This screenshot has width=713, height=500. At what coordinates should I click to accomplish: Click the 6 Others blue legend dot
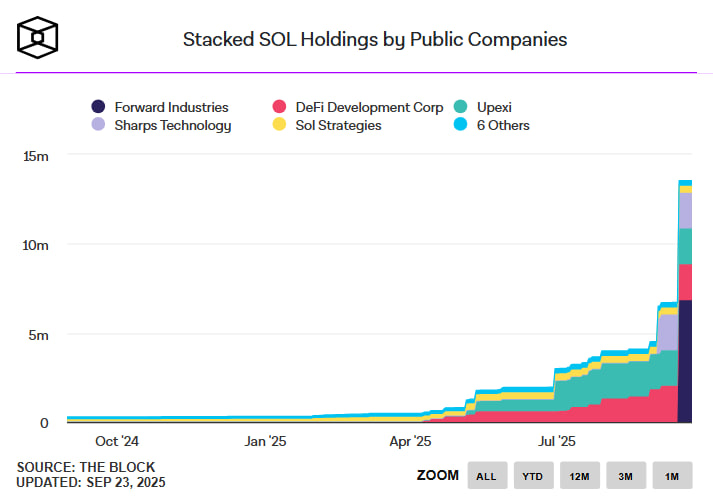tap(461, 125)
